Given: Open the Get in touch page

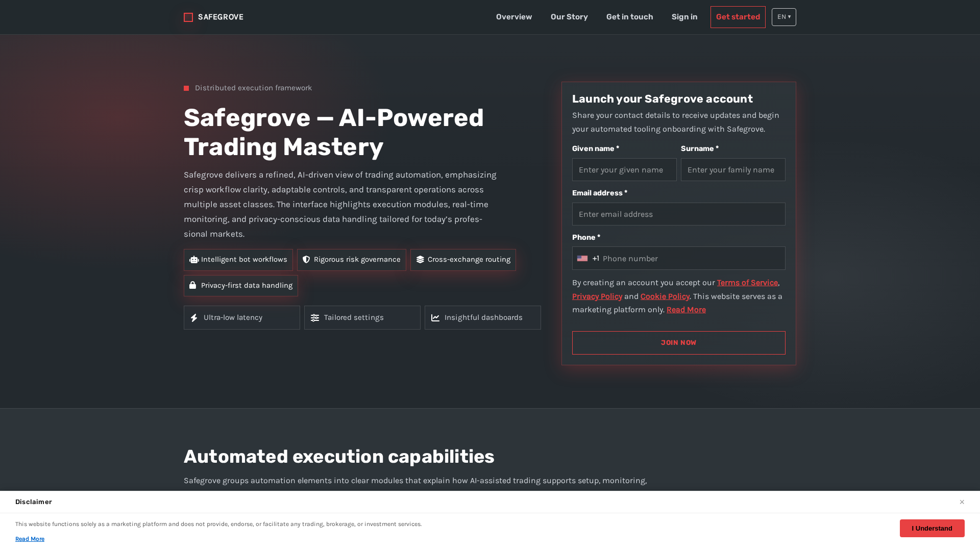Looking at the screenshot, I should click(x=629, y=17).
